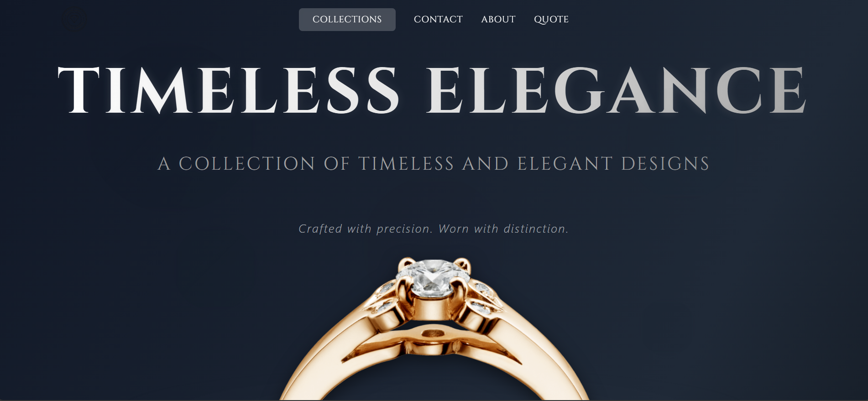Click the 'Crafted with precision' tagline

coord(434,229)
